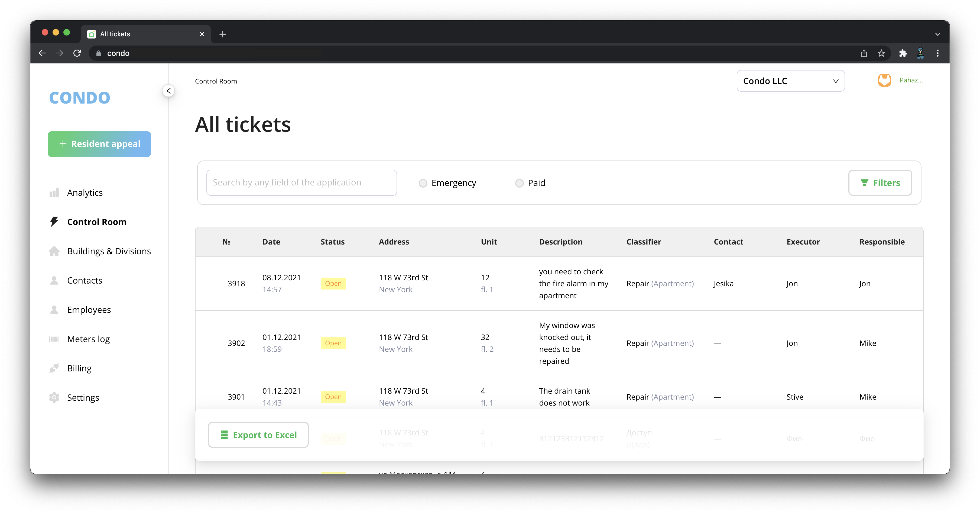The width and height of the screenshot is (980, 514).
Task: Expand the browser tab search chevron
Action: [937, 34]
